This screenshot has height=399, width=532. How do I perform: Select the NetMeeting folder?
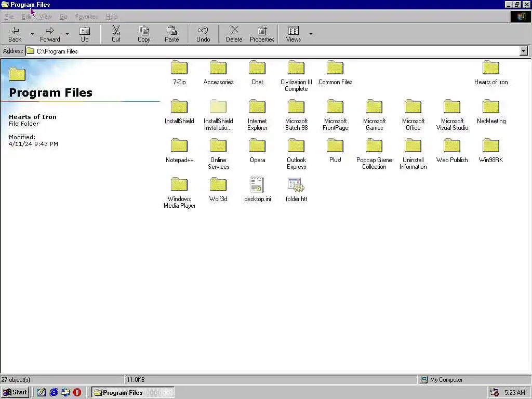tap(491, 112)
